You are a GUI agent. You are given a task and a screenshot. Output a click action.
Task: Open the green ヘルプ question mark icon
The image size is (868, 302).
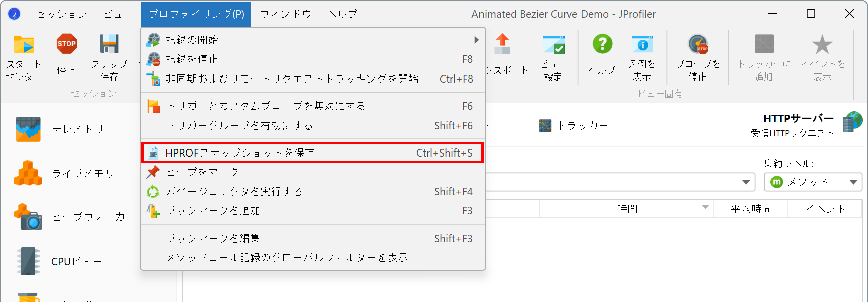pos(602,44)
